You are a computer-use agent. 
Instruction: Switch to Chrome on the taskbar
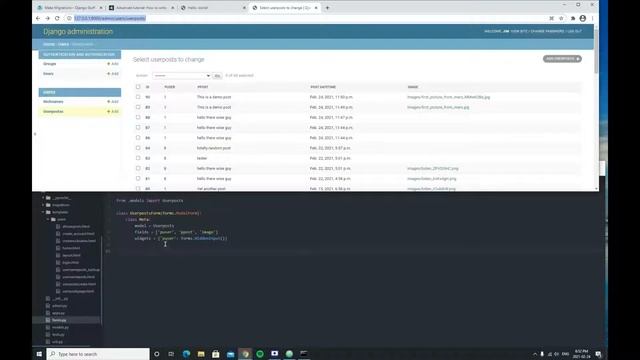(x=245, y=354)
